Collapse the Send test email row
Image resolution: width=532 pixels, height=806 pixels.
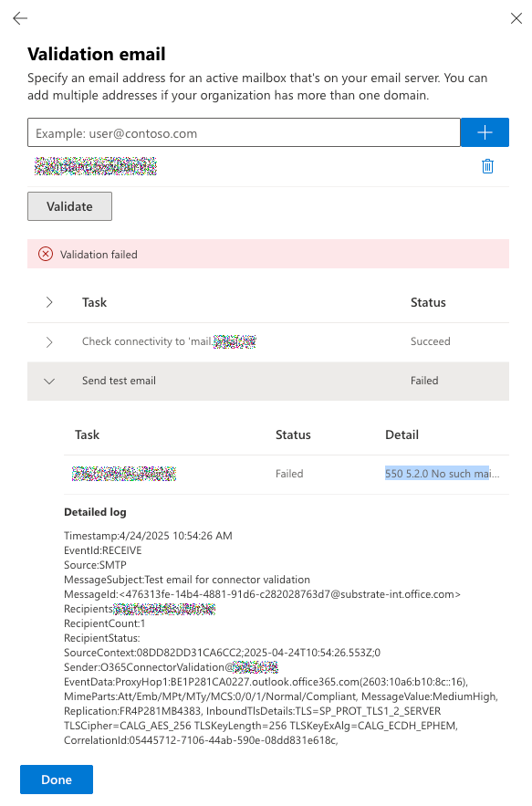click(x=49, y=381)
